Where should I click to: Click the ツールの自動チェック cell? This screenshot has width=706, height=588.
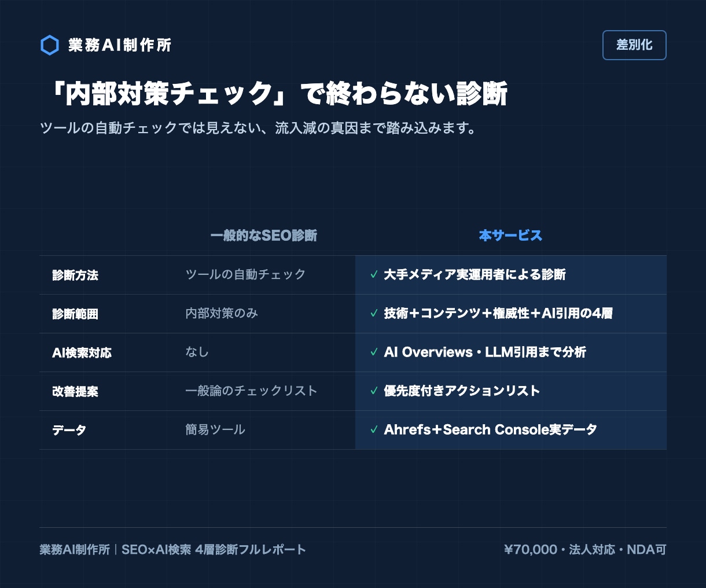(x=245, y=274)
